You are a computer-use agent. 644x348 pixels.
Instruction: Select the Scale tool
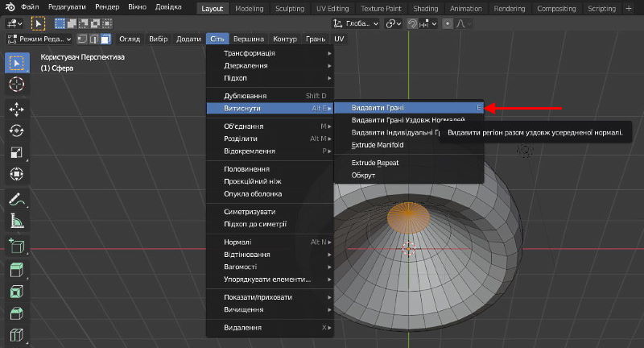pyautogui.click(x=17, y=152)
